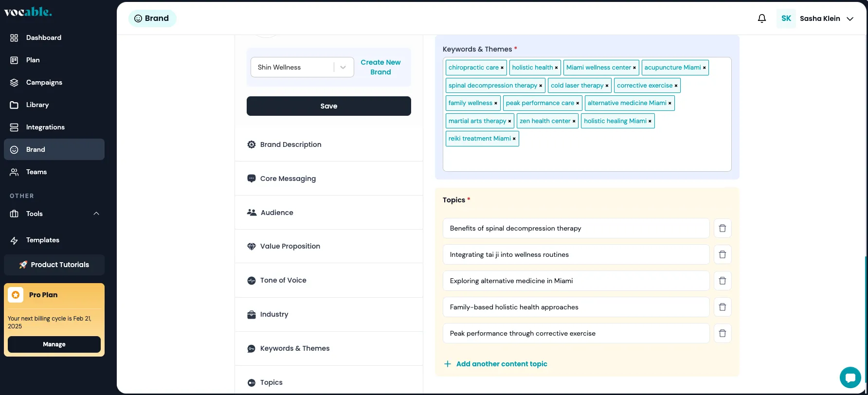The width and height of the screenshot is (868, 395).
Task: Remove the 'chiropractic care' keyword tag
Action: [x=502, y=68]
